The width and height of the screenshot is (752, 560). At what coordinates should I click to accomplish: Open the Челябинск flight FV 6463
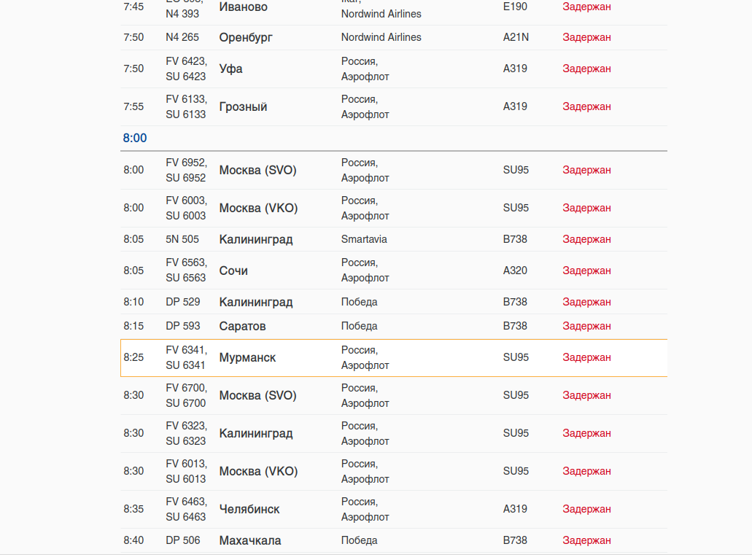[394, 509]
